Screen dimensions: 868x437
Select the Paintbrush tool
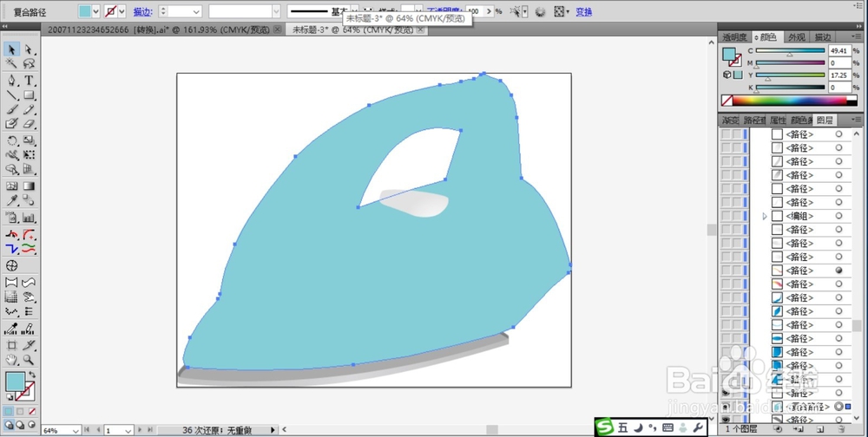coord(11,109)
